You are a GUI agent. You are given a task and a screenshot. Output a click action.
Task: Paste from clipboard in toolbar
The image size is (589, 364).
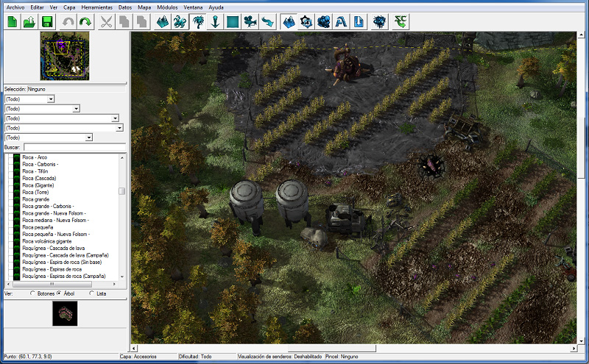(141, 22)
